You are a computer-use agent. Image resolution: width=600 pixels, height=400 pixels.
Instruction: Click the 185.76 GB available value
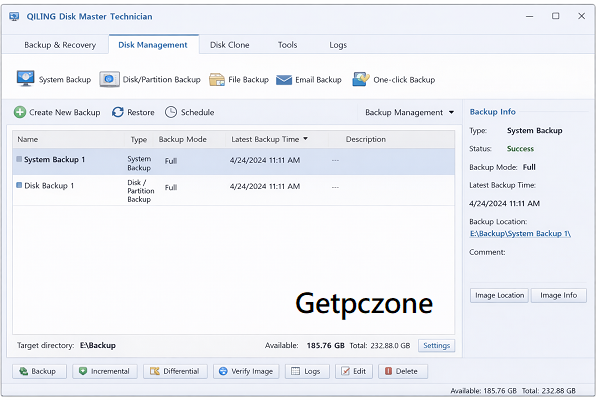pos(326,345)
